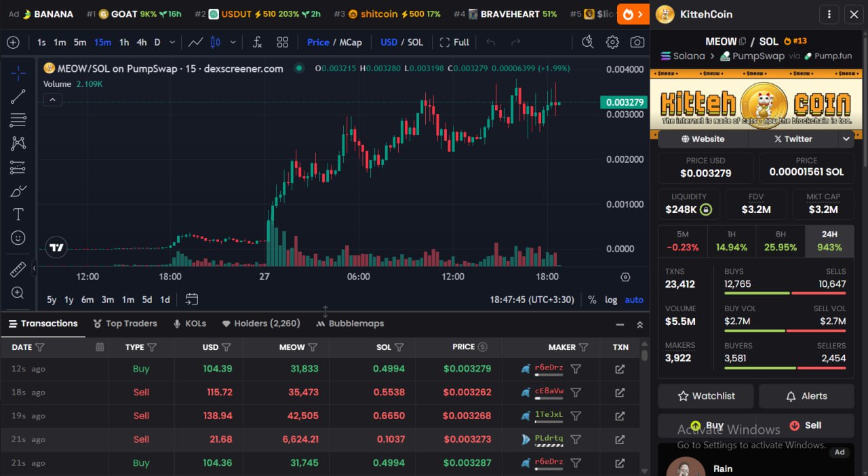Copy the MEOW token address icon

[743, 41]
